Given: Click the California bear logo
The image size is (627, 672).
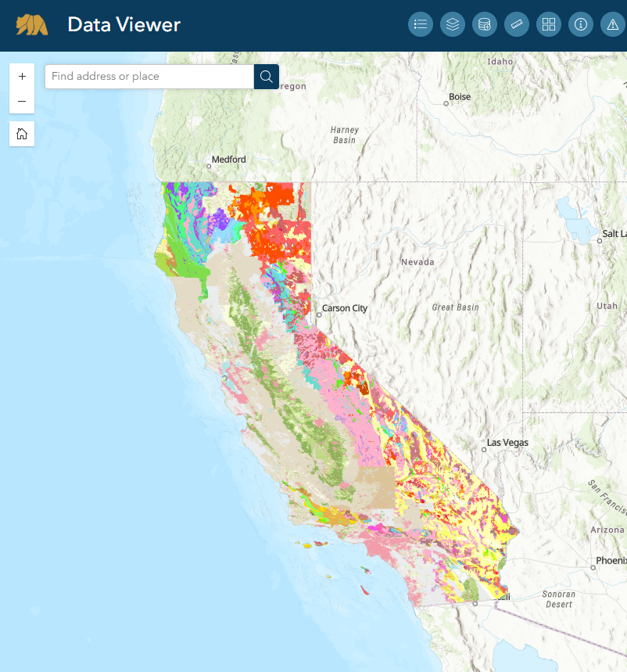Looking at the screenshot, I should [x=32, y=25].
